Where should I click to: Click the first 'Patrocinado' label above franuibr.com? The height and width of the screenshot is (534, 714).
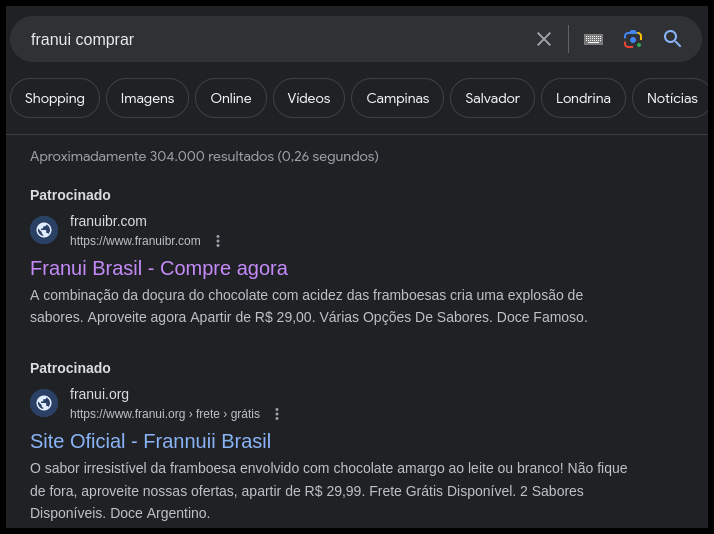70,195
